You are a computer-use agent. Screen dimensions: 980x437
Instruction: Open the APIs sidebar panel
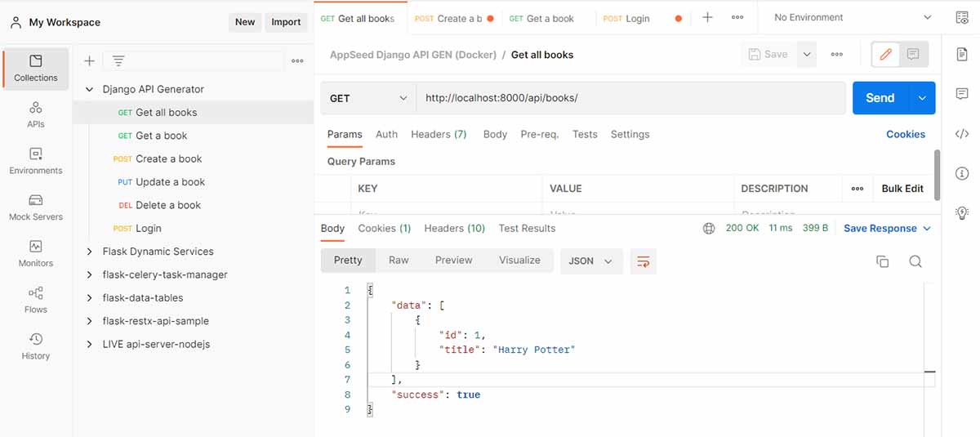(x=36, y=114)
